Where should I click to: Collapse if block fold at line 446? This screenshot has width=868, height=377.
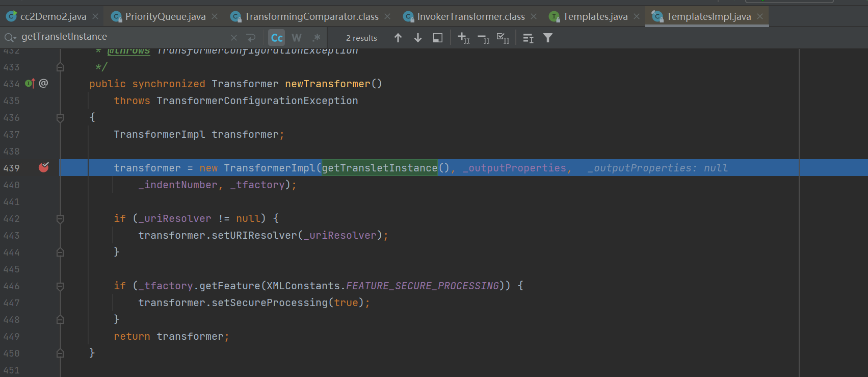60,286
